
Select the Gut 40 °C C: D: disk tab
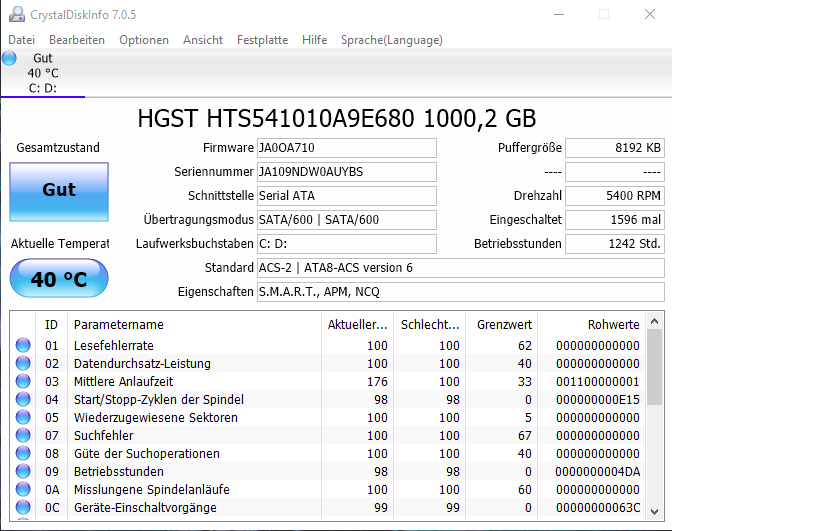(43, 73)
